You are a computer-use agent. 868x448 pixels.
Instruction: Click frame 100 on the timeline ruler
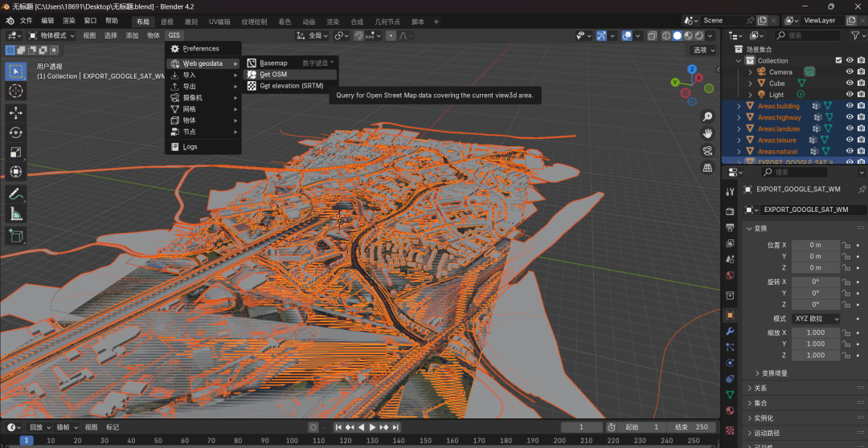click(292, 441)
